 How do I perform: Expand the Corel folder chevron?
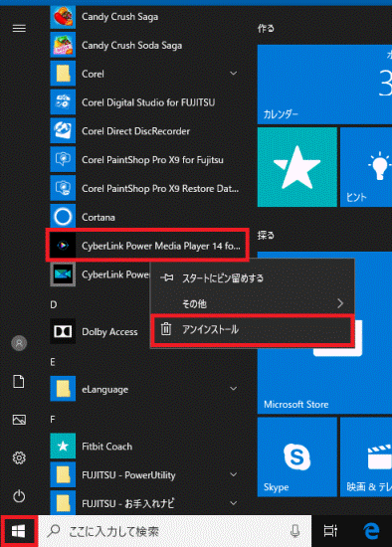tap(233, 74)
